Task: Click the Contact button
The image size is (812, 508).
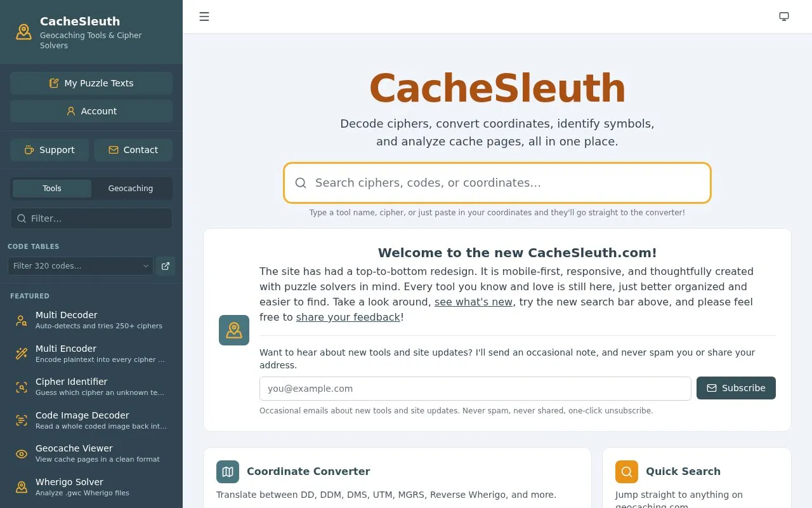Action: [133, 150]
